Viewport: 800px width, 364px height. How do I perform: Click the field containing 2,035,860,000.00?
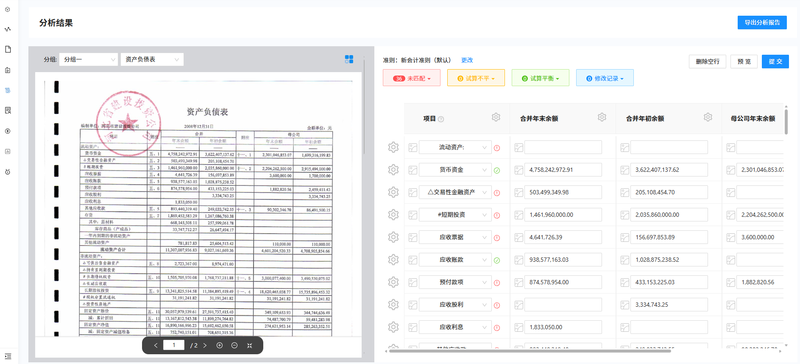(x=669, y=214)
